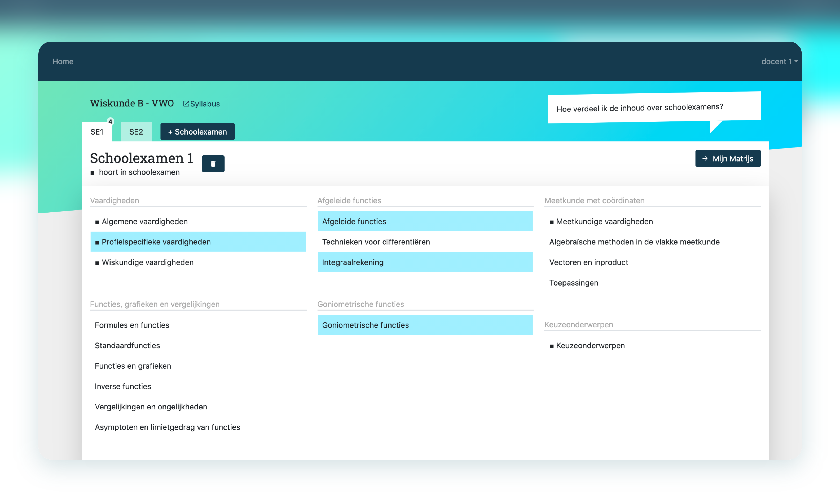This screenshot has width=840, height=504.
Task: Select Algemene vaardigheden item
Action: click(x=144, y=221)
